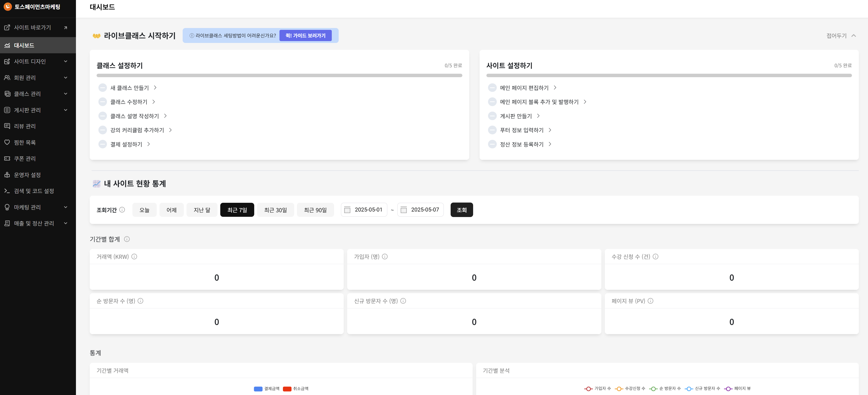The width and height of the screenshot is (868, 395).
Task: Click the 검색 및 코드 설정 icon
Action: (7, 191)
